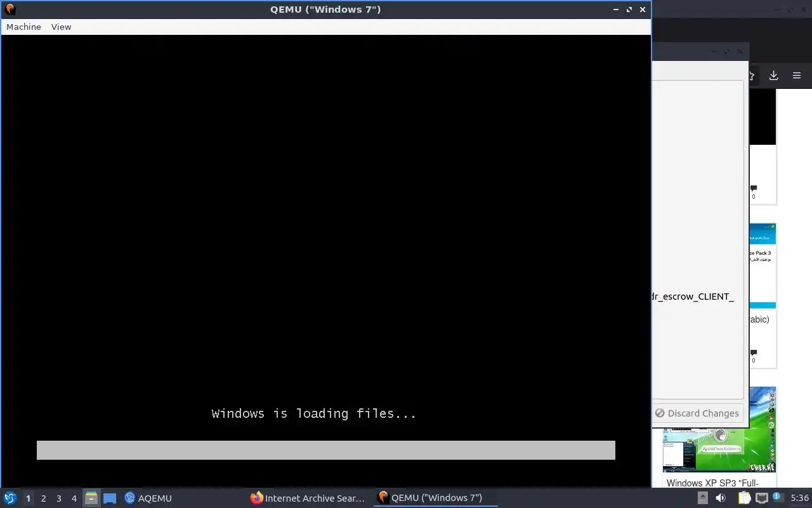Click the 5:36 clock in system tray
This screenshot has height=508, width=812.
pos(799,498)
